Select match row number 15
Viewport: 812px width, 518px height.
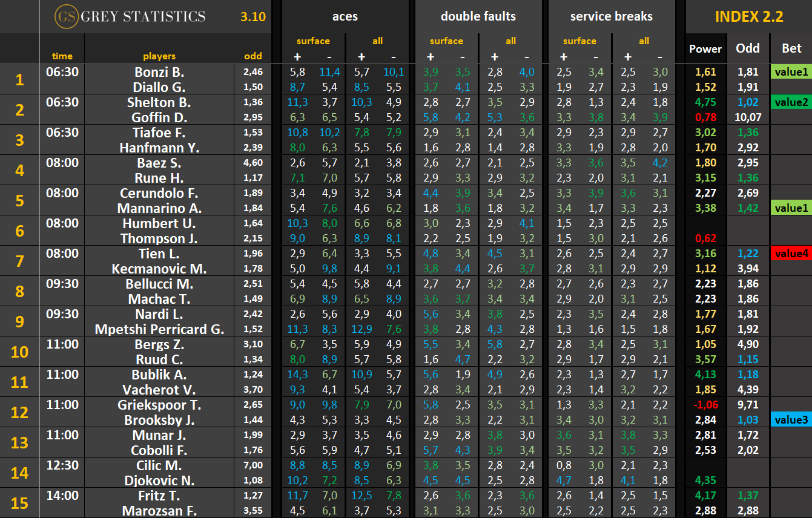pyautogui.click(x=19, y=503)
